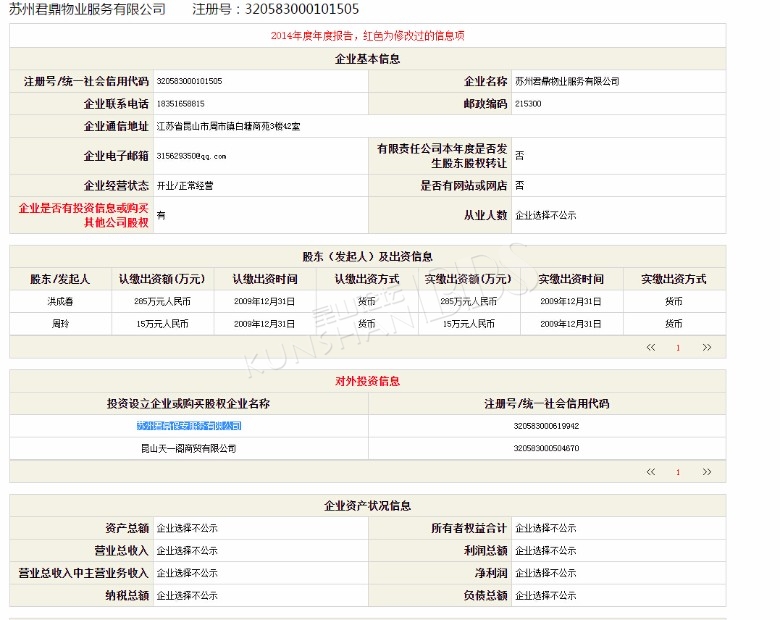
Task: Click registration code 320583000504670
Action: (x=546, y=448)
